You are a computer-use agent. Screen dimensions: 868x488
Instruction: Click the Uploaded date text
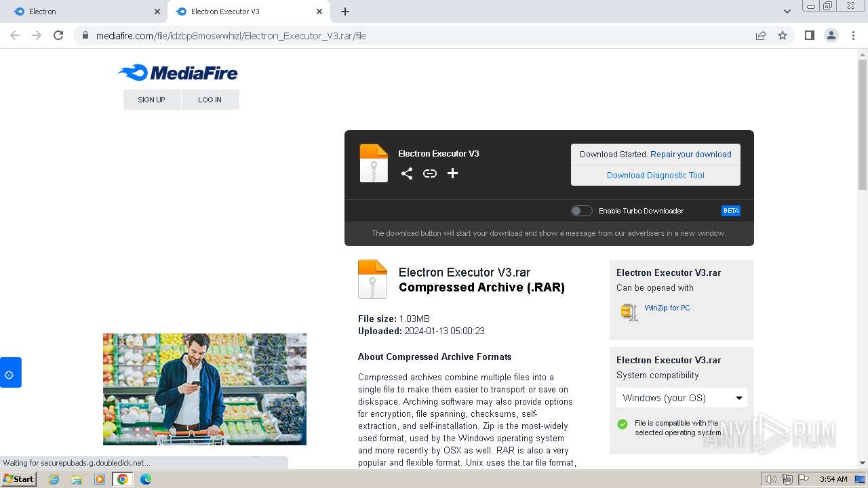pos(421,331)
